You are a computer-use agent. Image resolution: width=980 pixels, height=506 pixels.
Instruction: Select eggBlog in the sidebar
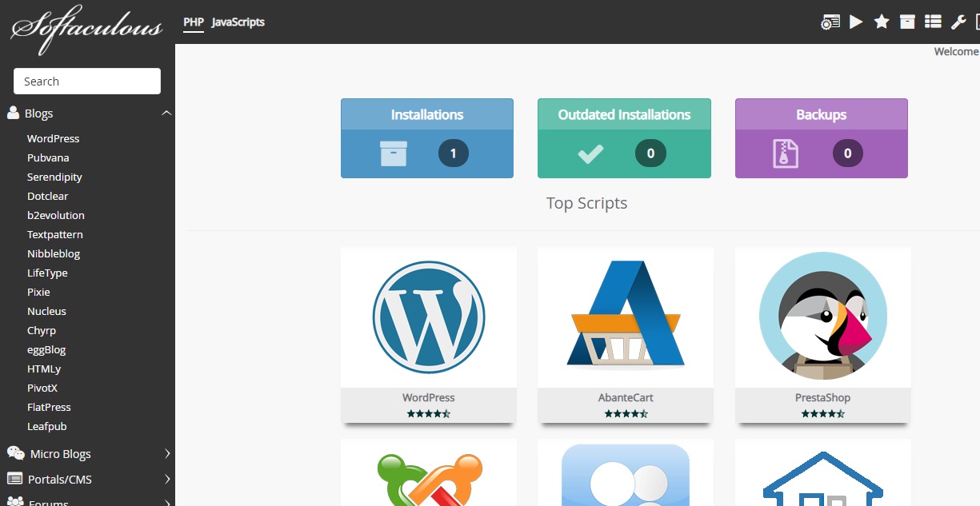click(x=46, y=349)
